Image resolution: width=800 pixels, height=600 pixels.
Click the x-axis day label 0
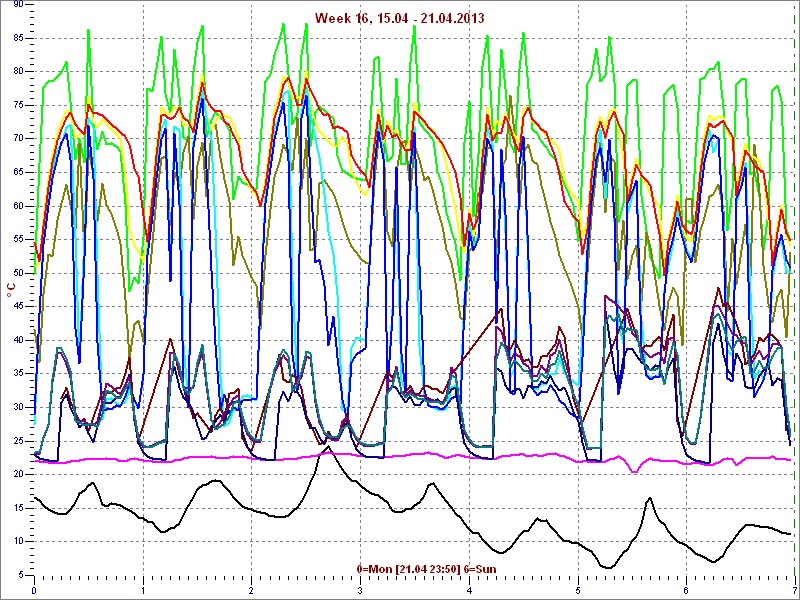[34, 591]
